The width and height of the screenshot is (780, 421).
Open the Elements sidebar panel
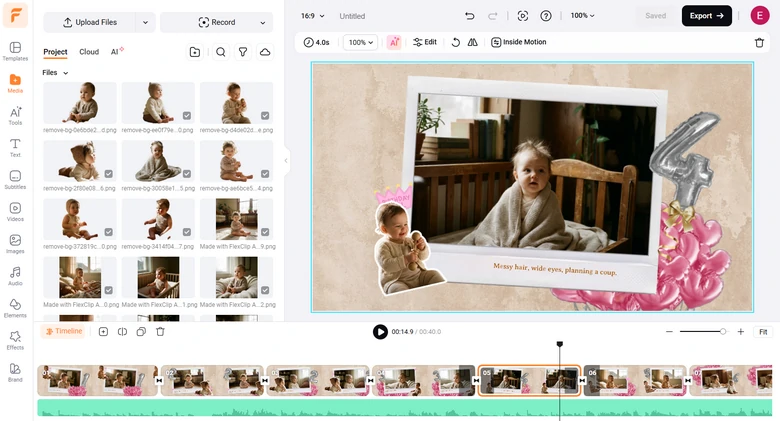(15, 308)
